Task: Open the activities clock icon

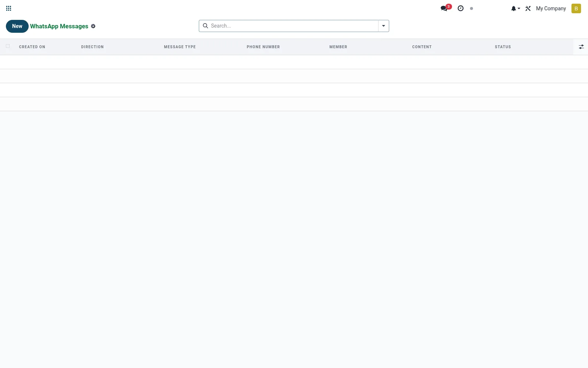Action: (x=460, y=8)
